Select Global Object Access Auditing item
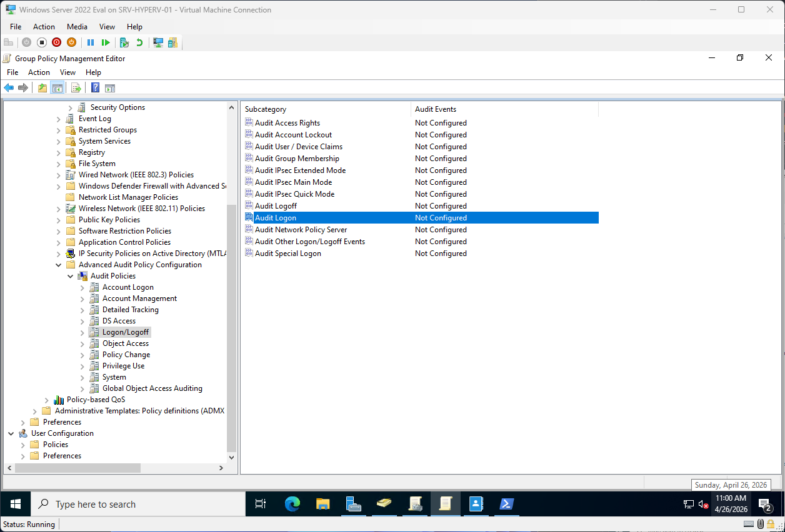This screenshot has height=532, width=785. (x=152, y=388)
